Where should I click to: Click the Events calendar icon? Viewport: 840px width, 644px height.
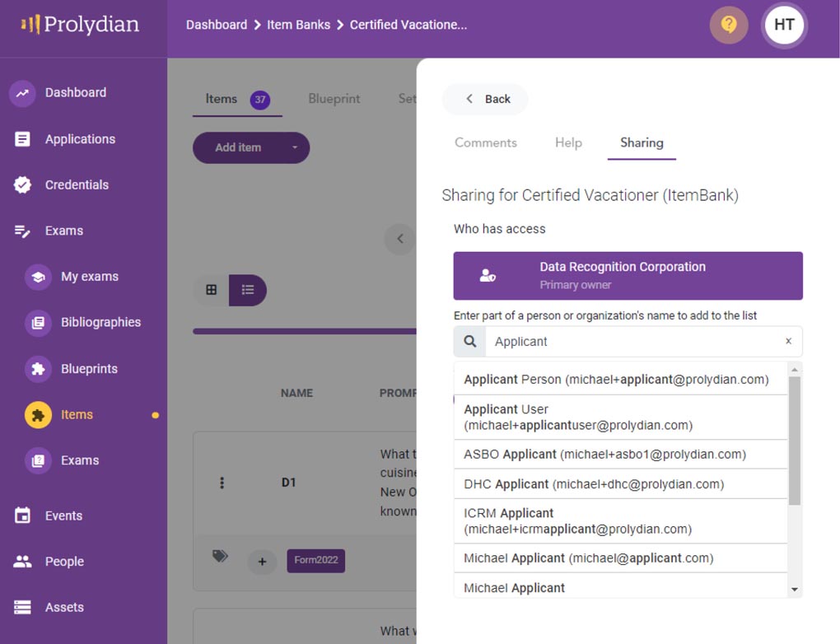click(x=22, y=516)
